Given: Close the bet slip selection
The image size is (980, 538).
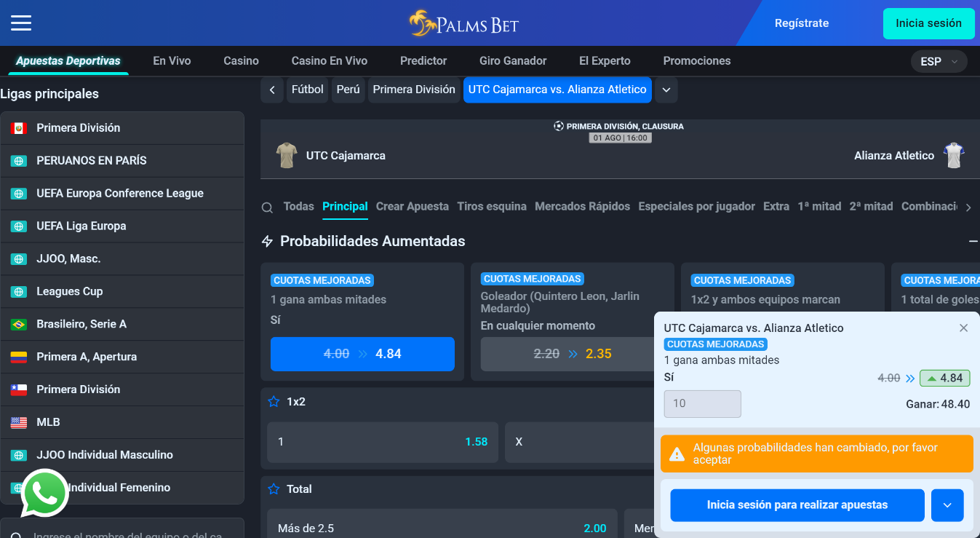Looking at the screenshot, I should coord(963,328).
